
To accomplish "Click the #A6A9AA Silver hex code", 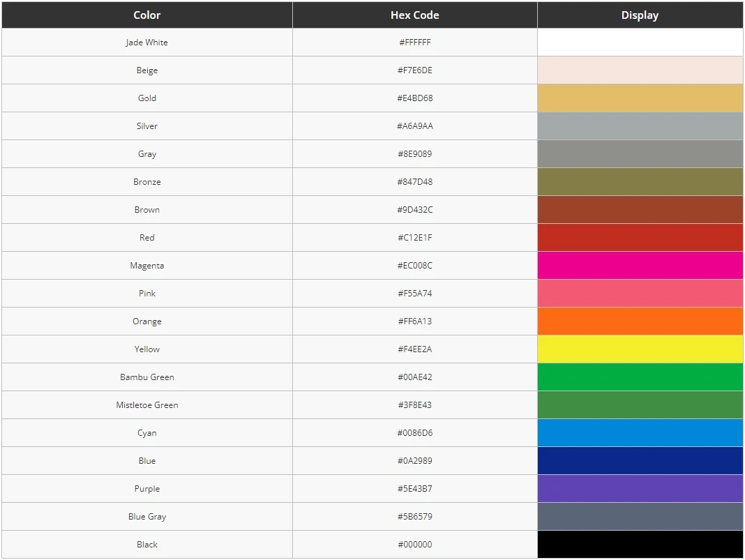I will pyautogui.click(x=414, y=126).
